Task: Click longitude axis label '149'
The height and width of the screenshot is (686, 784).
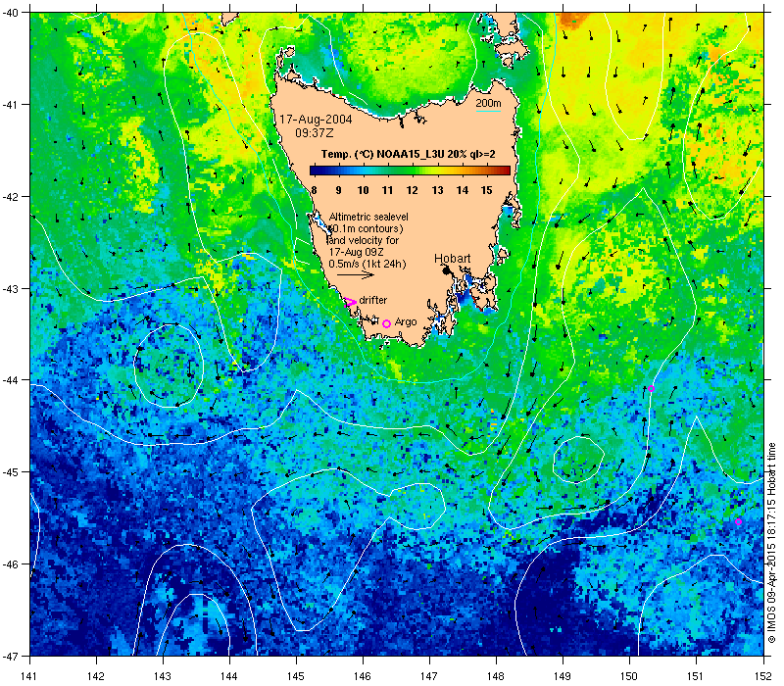Action: (x=563, y=676)
